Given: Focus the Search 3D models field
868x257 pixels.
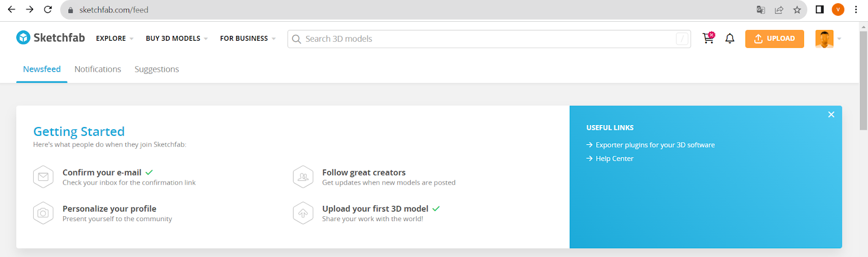Looking at the screenshot, I should click(x=489, y=39).
